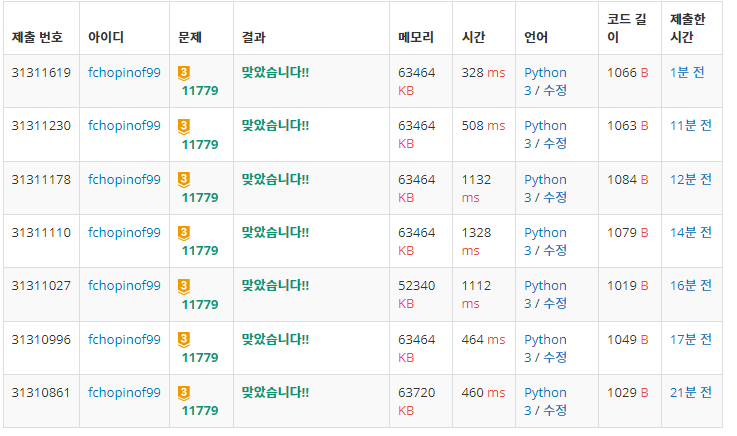Click bronze tier badge in submission 31311110 row
Viewport: 737px width, 436px height.
[184, 233]
